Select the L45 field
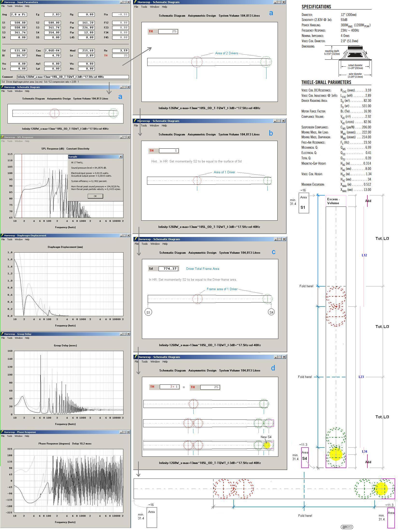399x532 pixels. pyautogui.click(x=86, y=37)
